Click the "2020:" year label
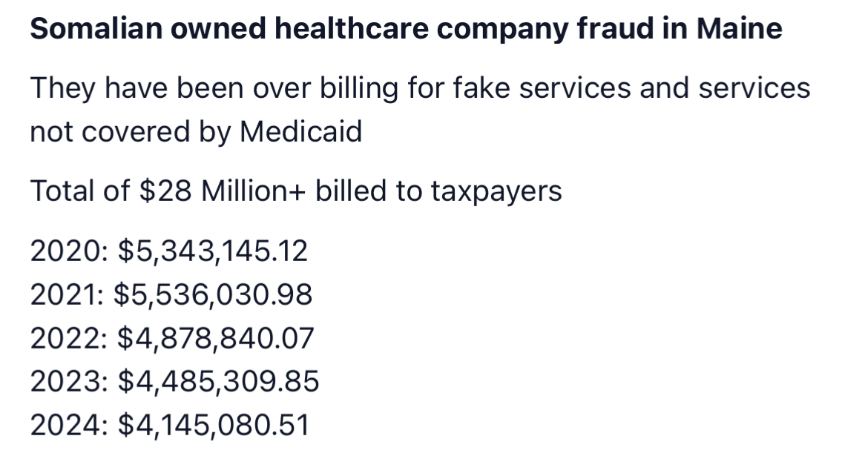 [67, 252]
